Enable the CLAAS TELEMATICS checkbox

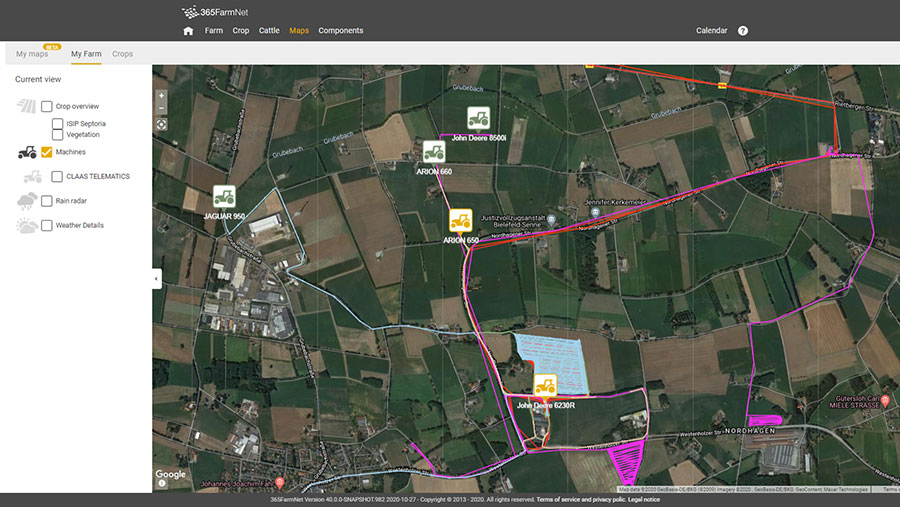(57, 177)
